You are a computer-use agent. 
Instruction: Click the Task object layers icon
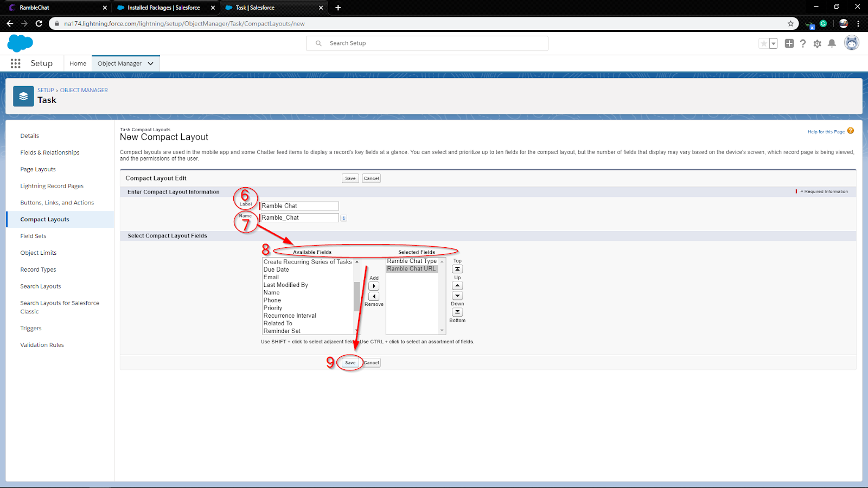23,96
